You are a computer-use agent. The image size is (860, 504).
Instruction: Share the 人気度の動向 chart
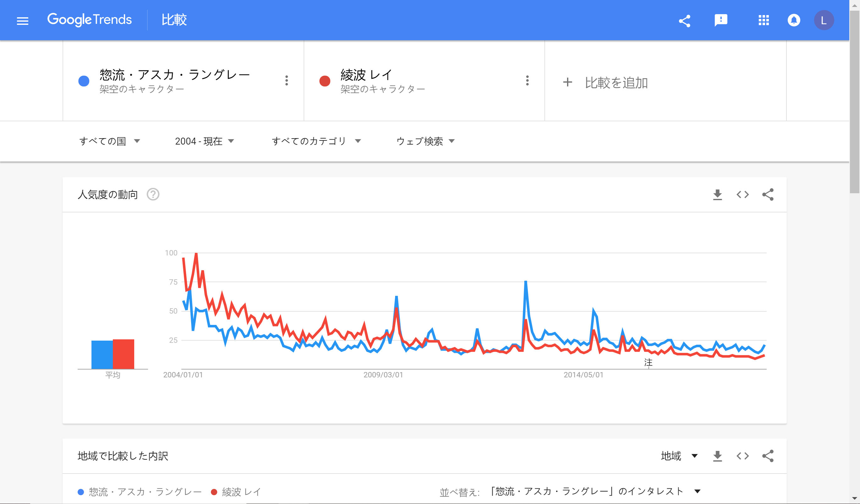pos(768,194)
